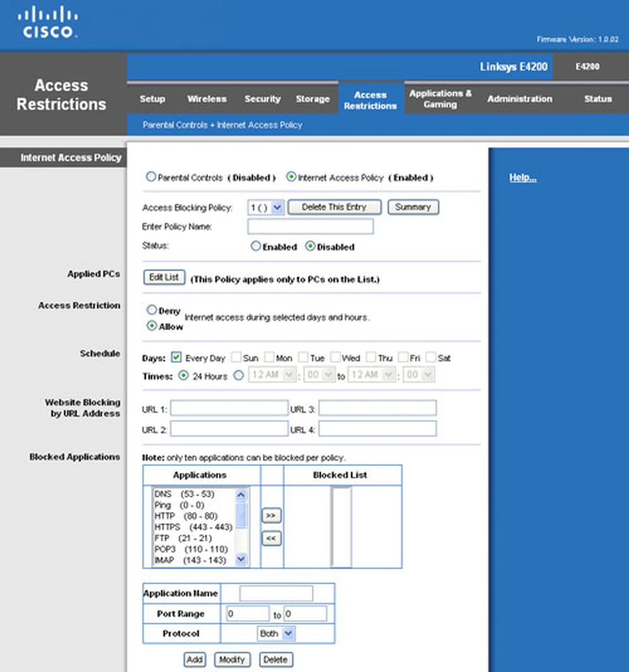The width and height of the screenshot is (629, 672).
Task: Toggle the Every Day checkbox
Action: 176,357
